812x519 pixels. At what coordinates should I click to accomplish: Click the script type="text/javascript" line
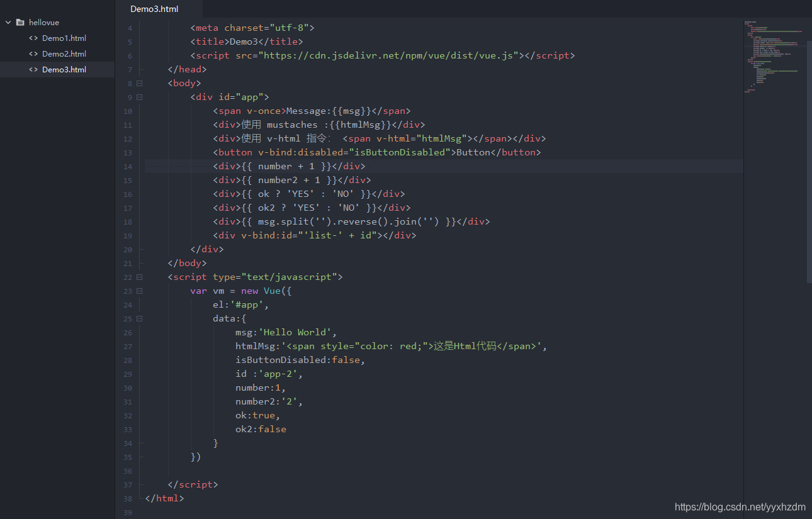coord(255,277)
